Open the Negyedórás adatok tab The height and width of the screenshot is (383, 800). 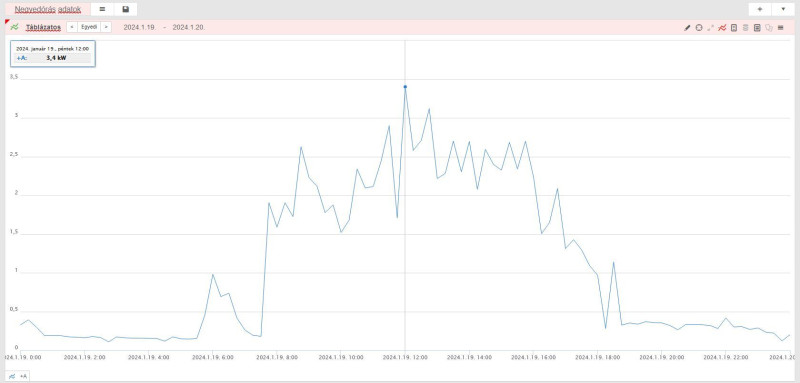47,9
